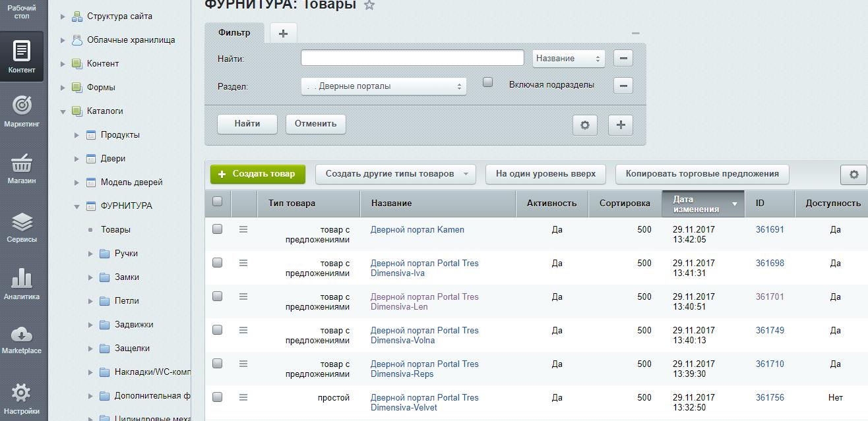Sort by the Дата изменения column header
This screenshot has height=421, width=868.
click(x=702, y=204)
